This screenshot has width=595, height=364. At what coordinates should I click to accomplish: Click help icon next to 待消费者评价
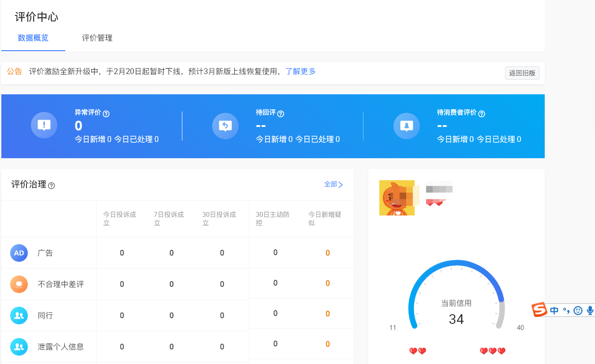482,114
